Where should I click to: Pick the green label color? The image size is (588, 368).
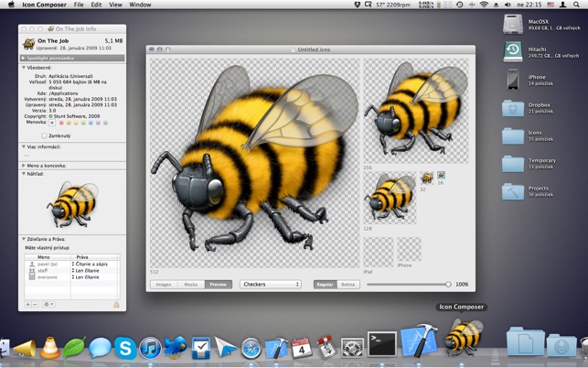click(x=83, y=123)
